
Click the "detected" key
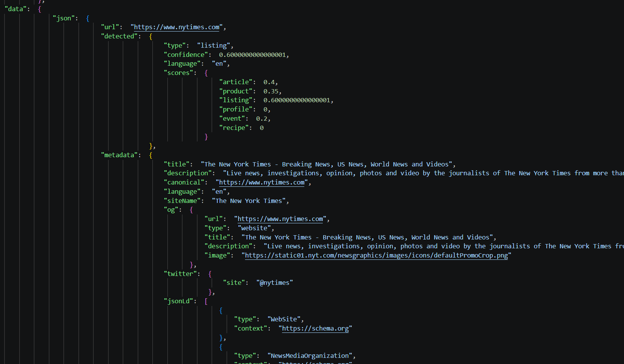tap(119, 36)
